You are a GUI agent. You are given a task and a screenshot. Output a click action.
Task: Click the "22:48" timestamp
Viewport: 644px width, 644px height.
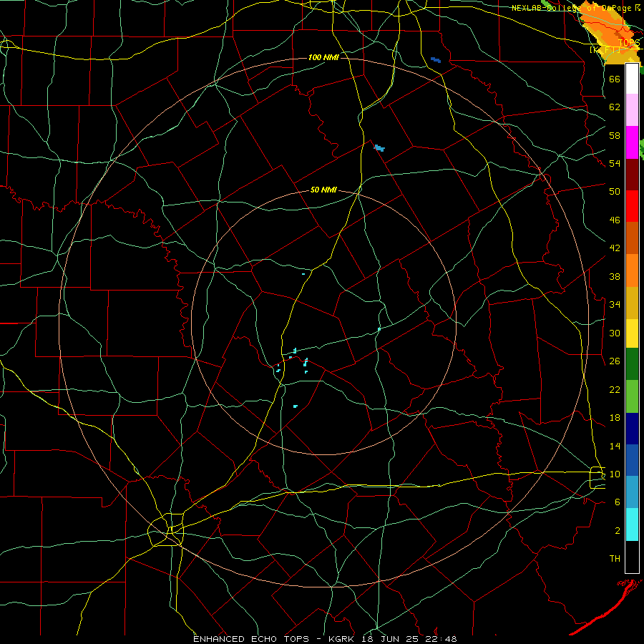coord(441,639)
